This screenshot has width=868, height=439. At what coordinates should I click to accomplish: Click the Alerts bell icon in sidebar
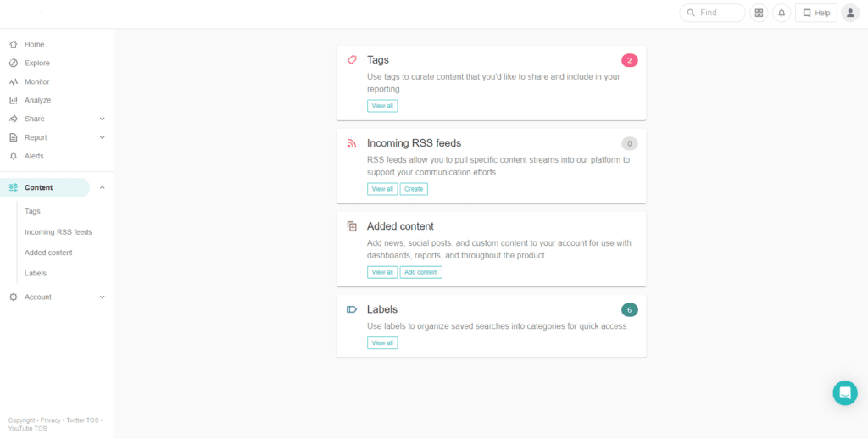pos(14,156)
